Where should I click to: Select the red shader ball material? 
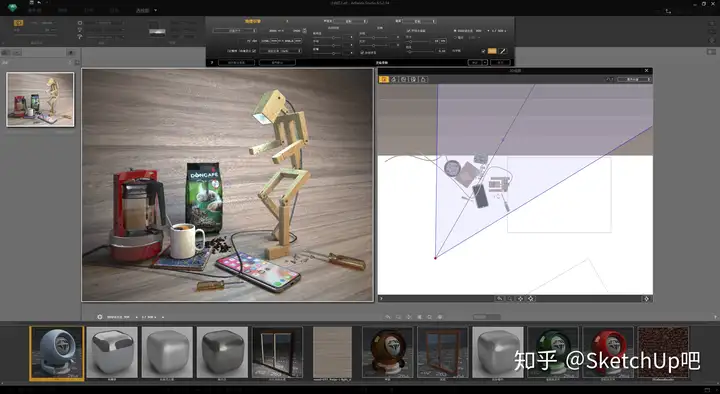click(x=608, y=353)
